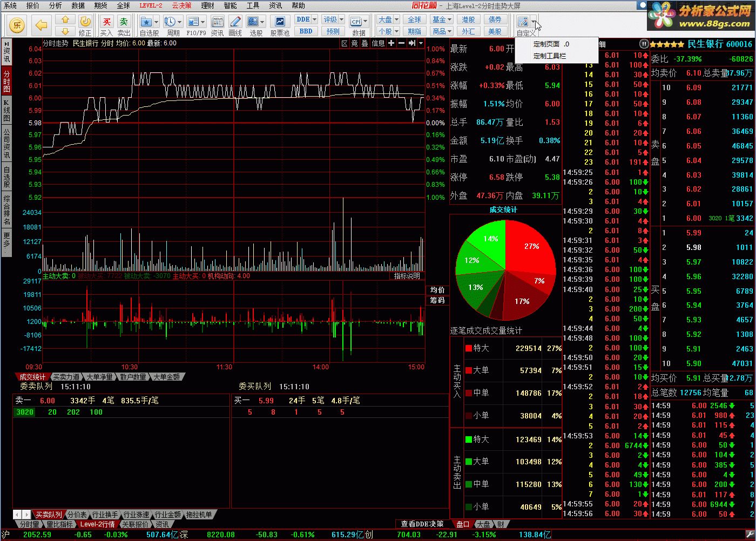The width and height of the screenshot is (756, 541).
Task: Toggle the 均价 average price button
Action: click(437, 290)
